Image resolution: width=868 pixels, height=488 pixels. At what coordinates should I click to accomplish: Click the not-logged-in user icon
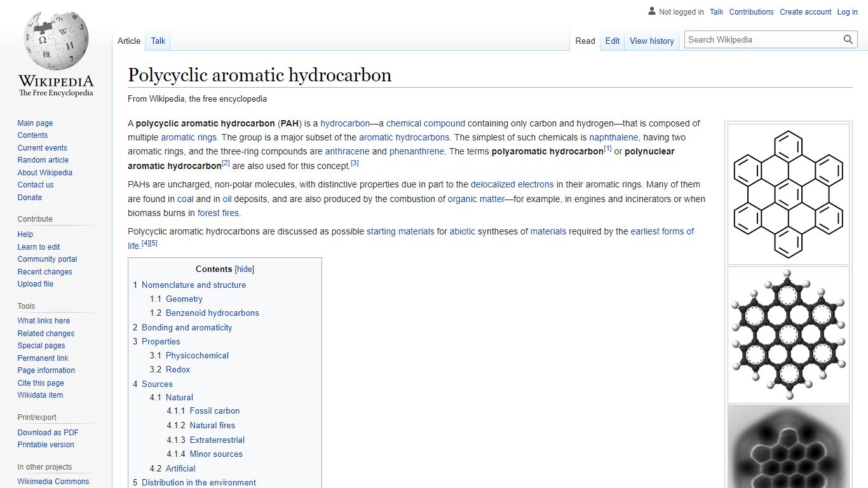651,11
